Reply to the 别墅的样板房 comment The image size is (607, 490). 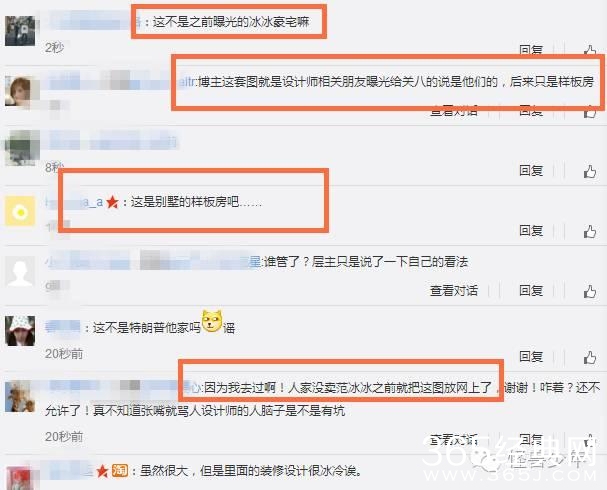click(531, 231)
